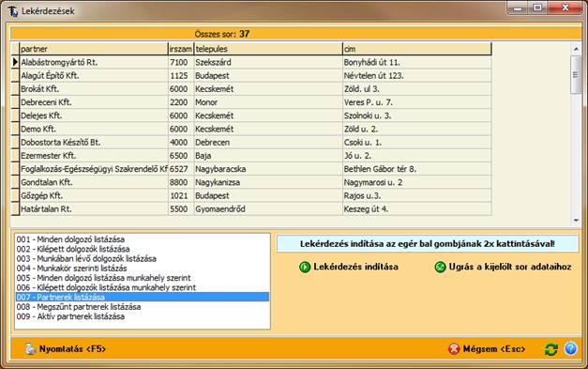The height and width of the screenshot is (369, 588).
Task: Click the Bonyhádi út 11. address cell
Action: click(x=417, y=62)
